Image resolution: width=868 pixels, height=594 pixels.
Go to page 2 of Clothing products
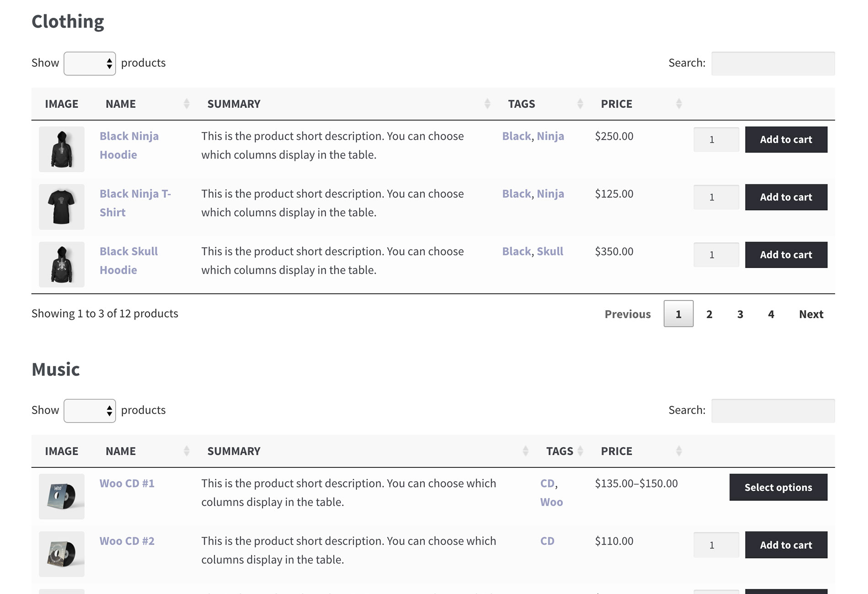click(x=709, y=314)
